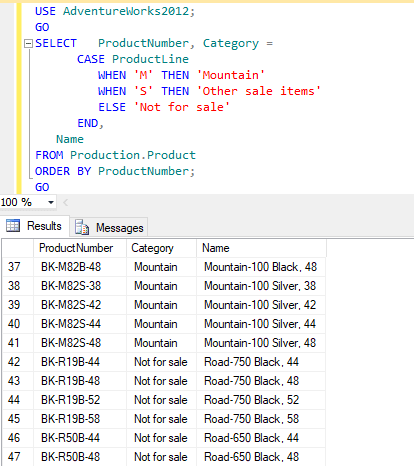Image resolution: width=415 pixels, height=469 pixels.
Task: Click cell BK-R50B-44
Action: tap(80, 438)
